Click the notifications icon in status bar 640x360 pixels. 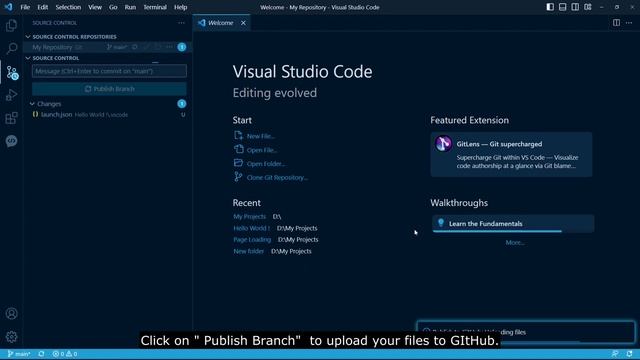coord(629,354)
